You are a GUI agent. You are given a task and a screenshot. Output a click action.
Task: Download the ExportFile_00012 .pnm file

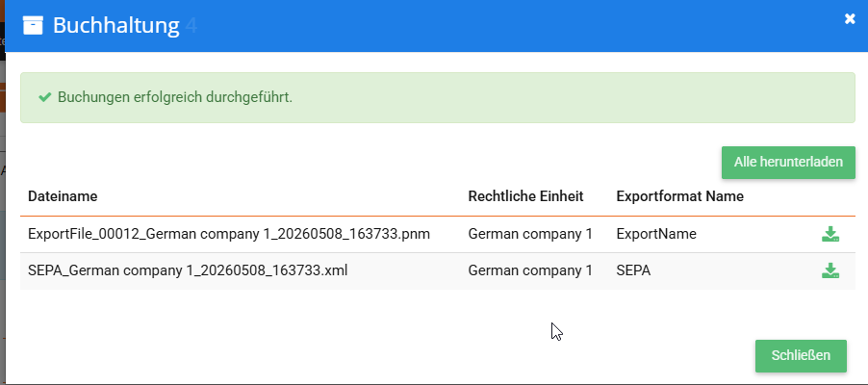(830, 234)
